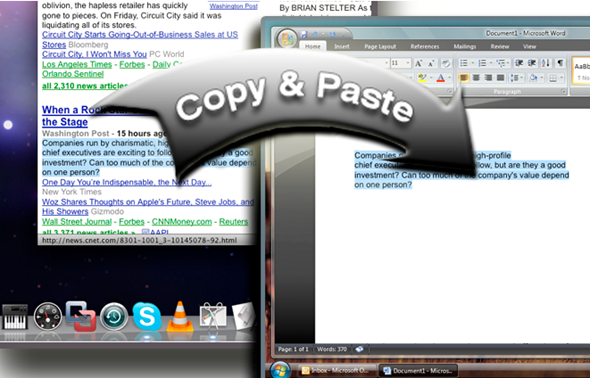Open the Wall Street Journal link

(77, 222)
